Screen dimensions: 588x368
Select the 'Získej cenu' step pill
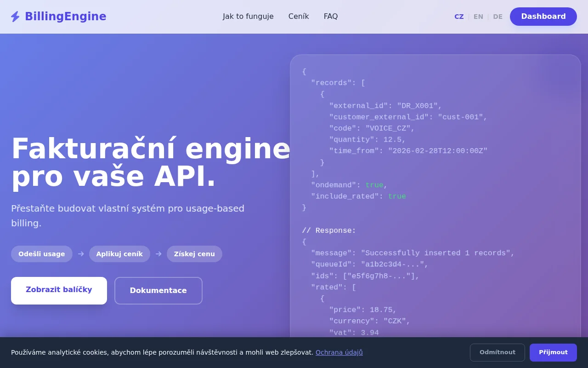[x=194, y=254]
